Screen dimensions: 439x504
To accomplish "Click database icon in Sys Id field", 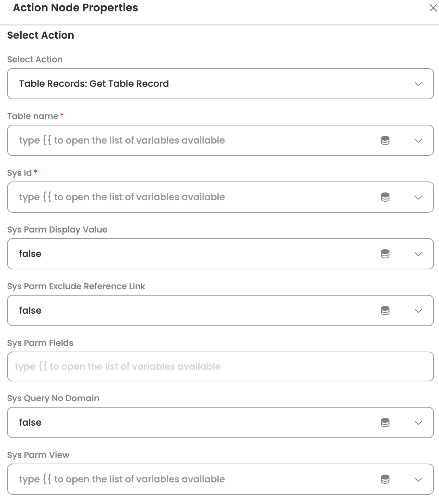I will (385, 197).
